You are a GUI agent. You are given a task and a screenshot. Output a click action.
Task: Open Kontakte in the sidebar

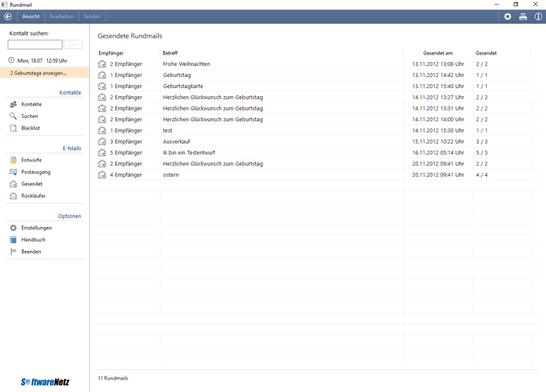[x=31, y=104]
